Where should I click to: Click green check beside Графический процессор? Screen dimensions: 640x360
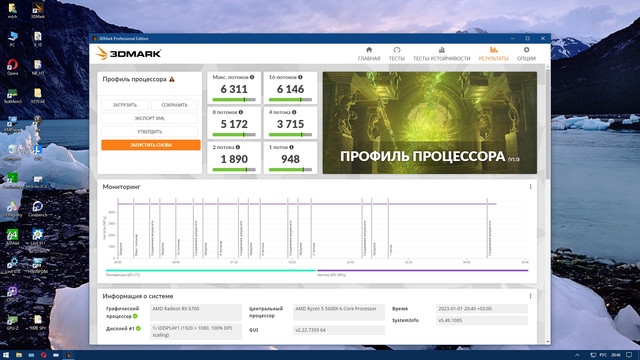point(135,316)
